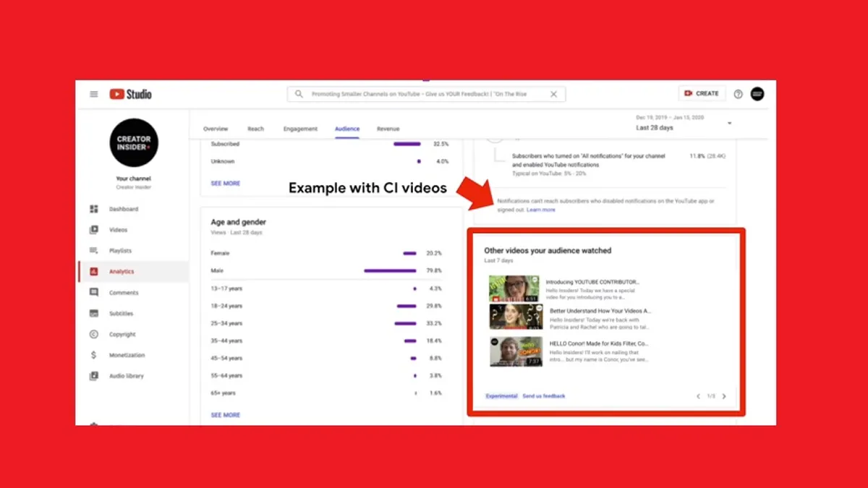Click SEE MORE under Age and gender
Viewport: 868px width, 488px height.
click(x=225, y=415)
